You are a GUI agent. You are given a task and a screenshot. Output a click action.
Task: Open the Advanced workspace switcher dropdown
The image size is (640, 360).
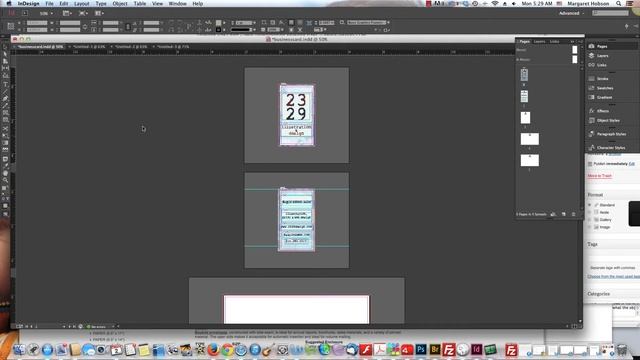571,13
